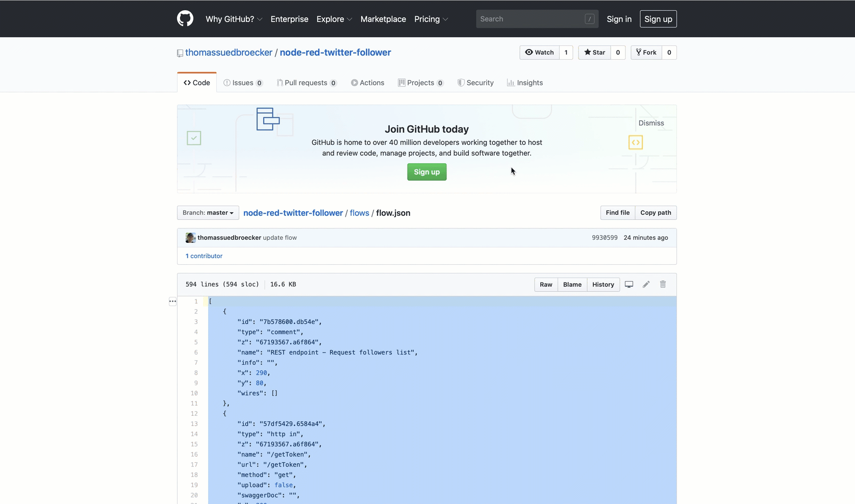Open the watchers count 1
855x504 pixels.
pyautogui.click(x=566, y=53)
